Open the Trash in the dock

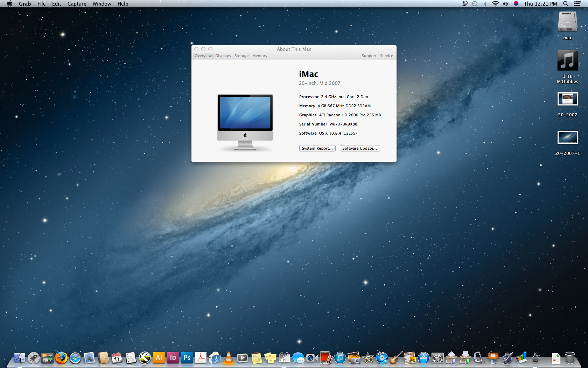point(570,358)
